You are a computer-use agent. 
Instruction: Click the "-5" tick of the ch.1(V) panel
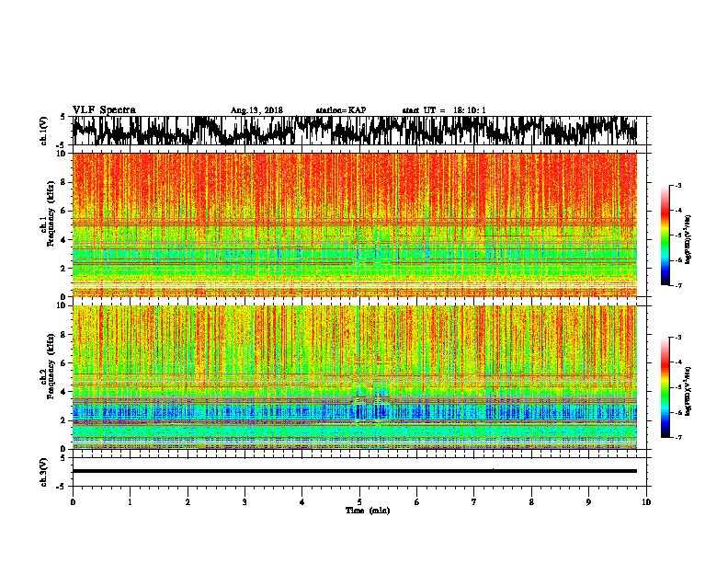(63, 145)
